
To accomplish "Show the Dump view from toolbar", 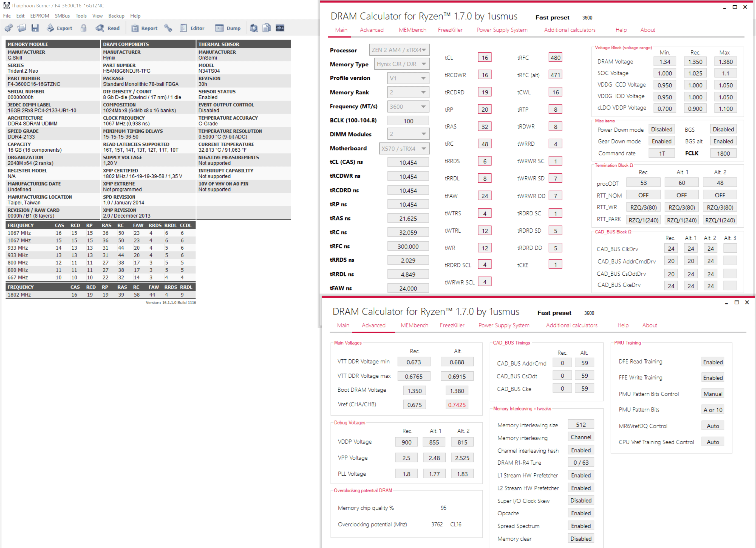I will [x=228, y=28].
